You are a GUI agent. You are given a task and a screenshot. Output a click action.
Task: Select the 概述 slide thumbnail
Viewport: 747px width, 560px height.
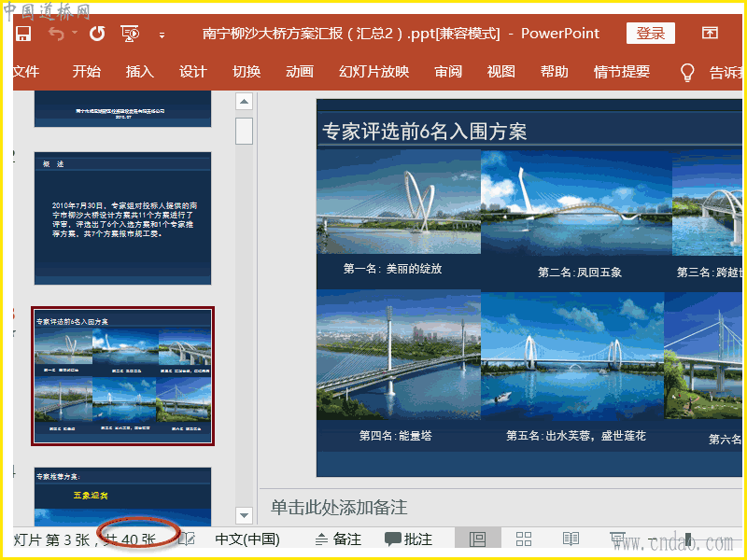(122, 218)
